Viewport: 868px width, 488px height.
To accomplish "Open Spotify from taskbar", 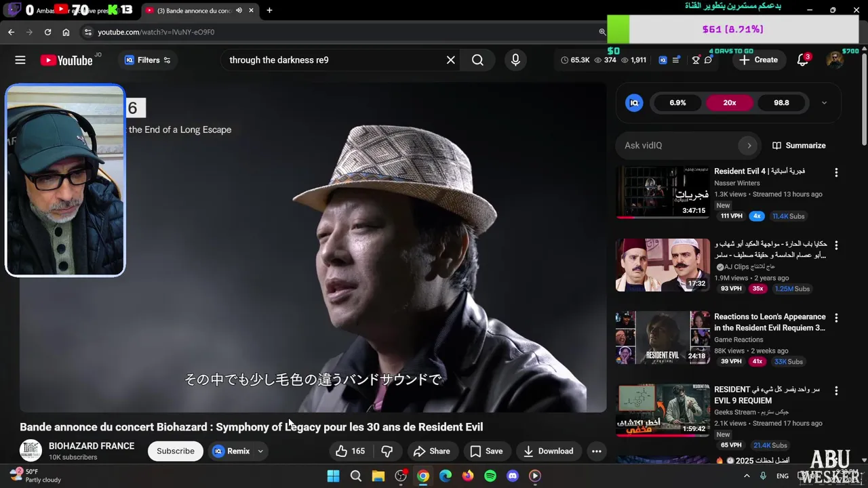I will tap(490, 476).
